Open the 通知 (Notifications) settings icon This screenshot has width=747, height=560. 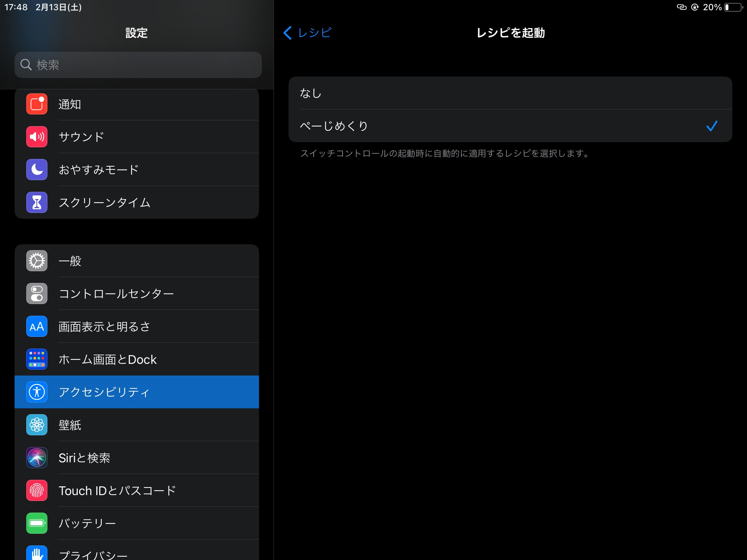[36, 104]
